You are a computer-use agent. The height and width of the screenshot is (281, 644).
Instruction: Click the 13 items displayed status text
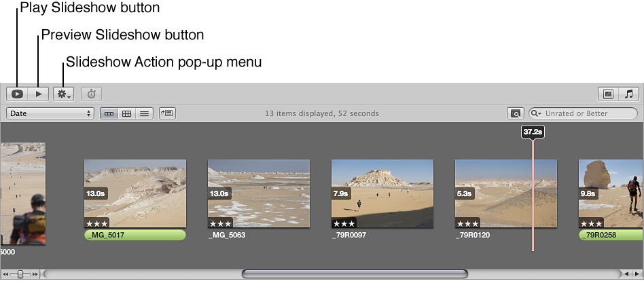point(322,113)
